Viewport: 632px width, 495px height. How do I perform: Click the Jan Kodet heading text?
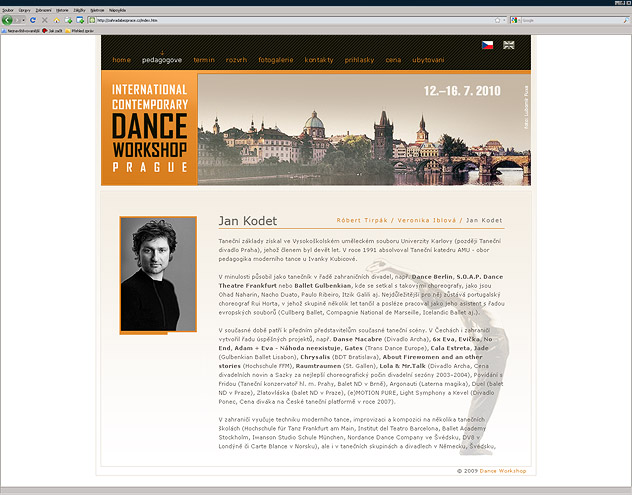pyautogui.click(x=248, y=221)
